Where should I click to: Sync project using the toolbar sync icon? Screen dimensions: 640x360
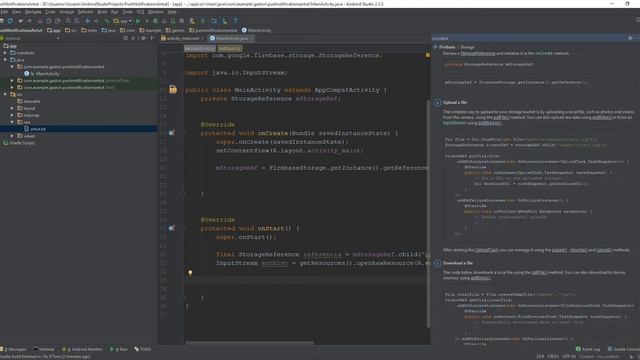(x=10, y=21)
